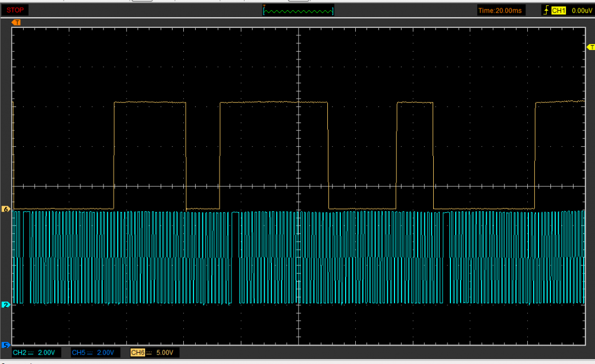This screenshot has width=595, height=364.
Task: Click the CH6 coupling symbol in status bar
Action: coord(148,353)
